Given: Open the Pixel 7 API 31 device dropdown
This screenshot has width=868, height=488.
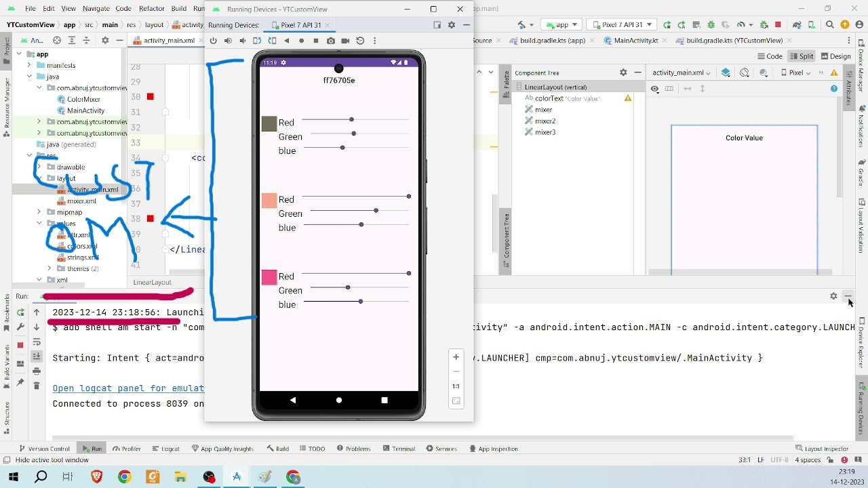Looking at the screenshot, I should (x=621, y=24).
